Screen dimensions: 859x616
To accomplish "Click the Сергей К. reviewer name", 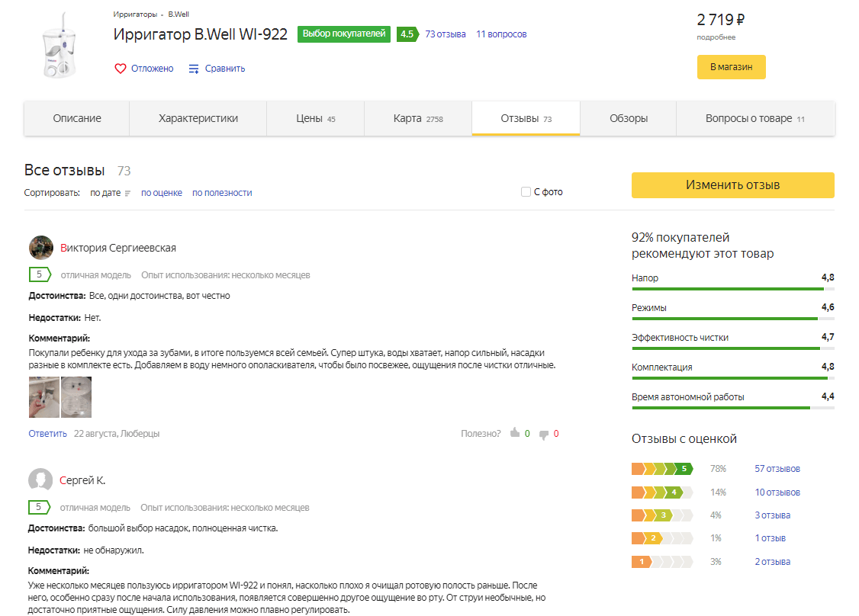I will (82, 480).
